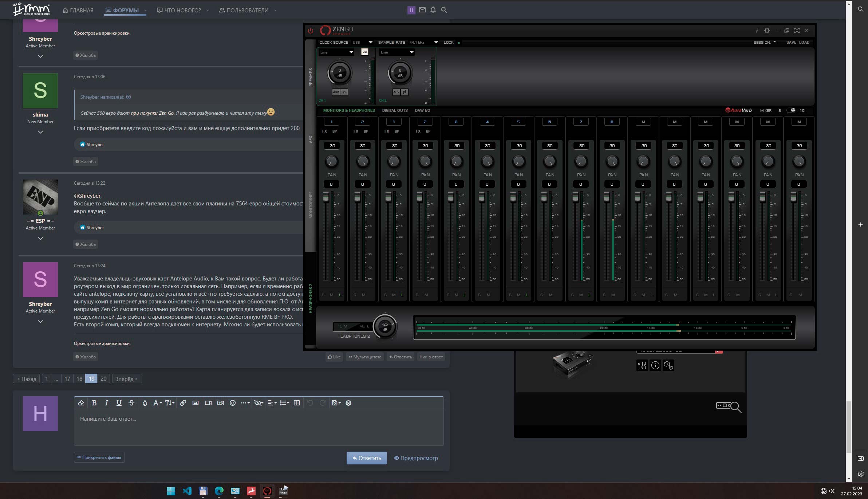This screenshot has height=499, width=868.
Task: Open the smiley emoji picker
Action: tap(233, 403)
